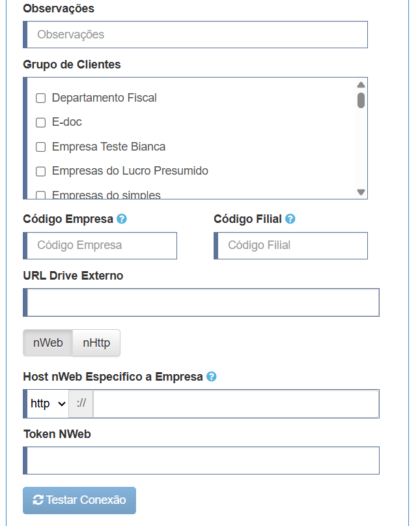The image size is (420, 526).
Task: Toggle the Empresas do simples checkbox
Action: point(40,196)
